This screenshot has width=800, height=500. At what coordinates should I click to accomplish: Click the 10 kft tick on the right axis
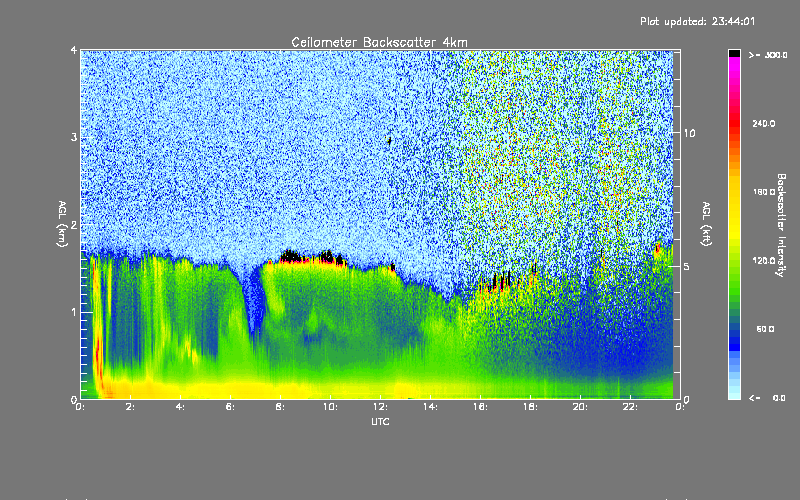pyautogui.click(x=689, y=133)
